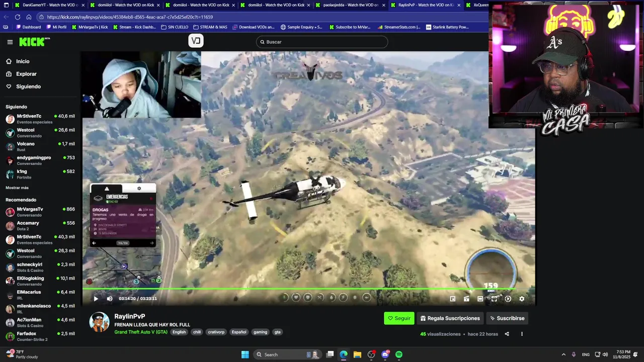
Task: Open the Mi Perfil bookmark
Action: click(56, 27)
